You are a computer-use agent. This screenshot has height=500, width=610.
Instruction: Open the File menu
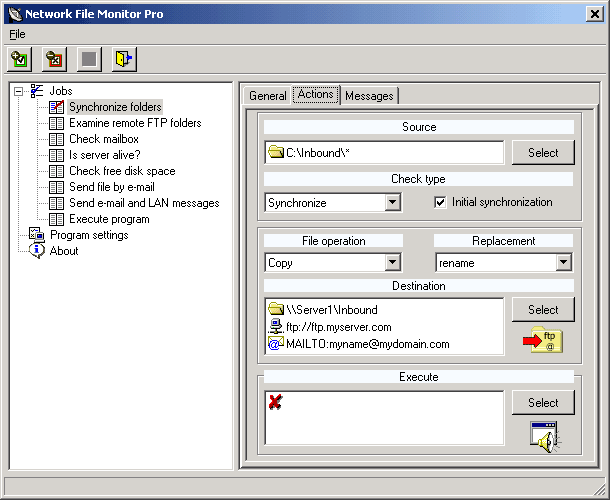click(x=17, y=34)
